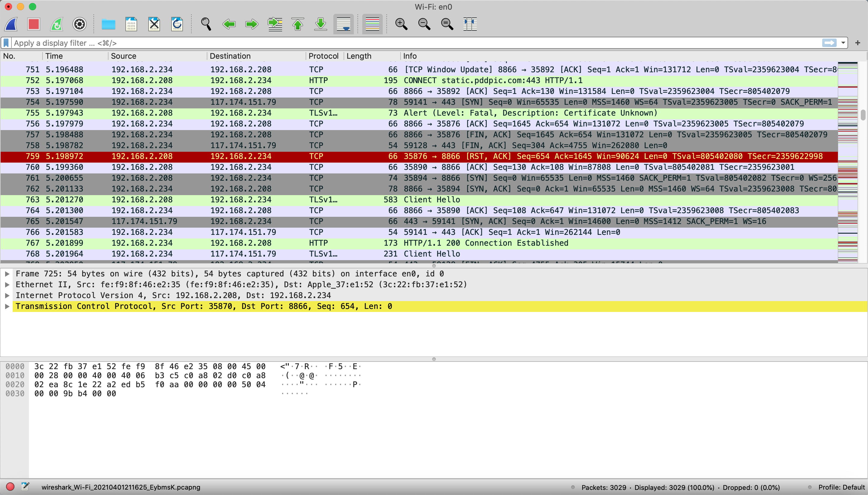Restart the current capture via the green fin

click(x=57, y=24)
